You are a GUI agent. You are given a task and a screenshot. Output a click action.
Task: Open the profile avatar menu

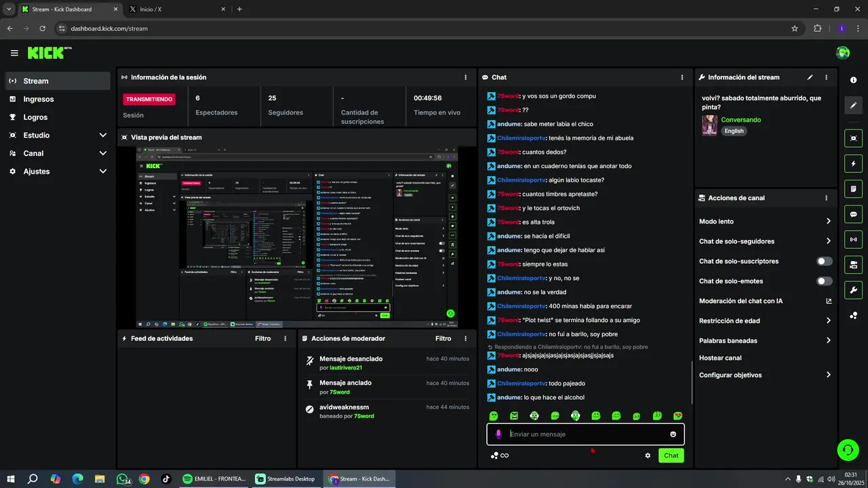[843, 53]
